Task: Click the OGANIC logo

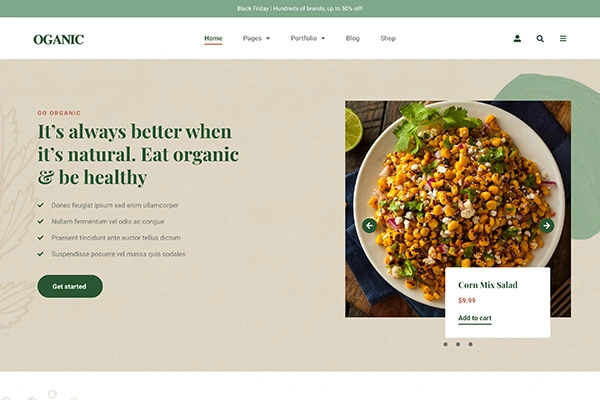Action: point(59,39)
